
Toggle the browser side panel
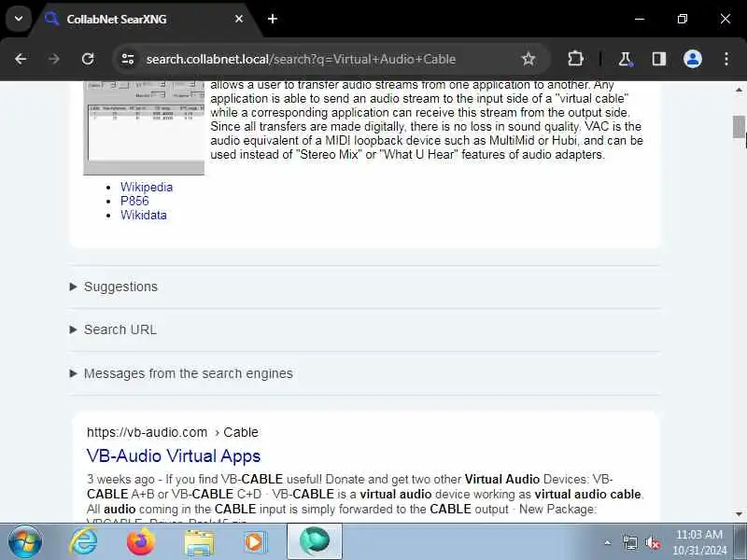(x=659, y=59)
